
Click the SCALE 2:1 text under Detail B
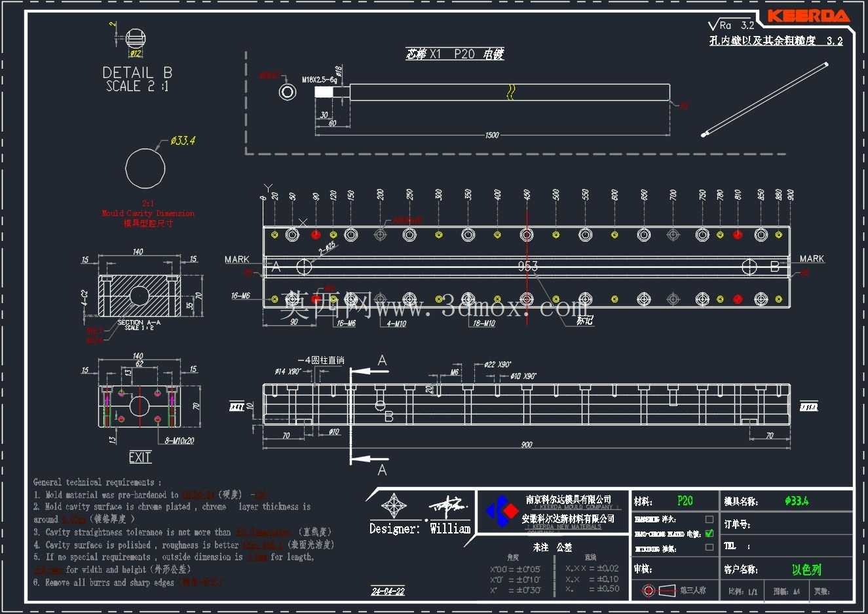point(138,86)
